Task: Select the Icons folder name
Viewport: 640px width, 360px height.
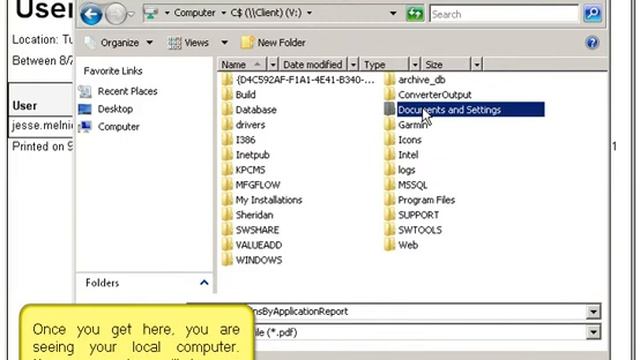Action: pyautogui.click(x=410, y=140)
